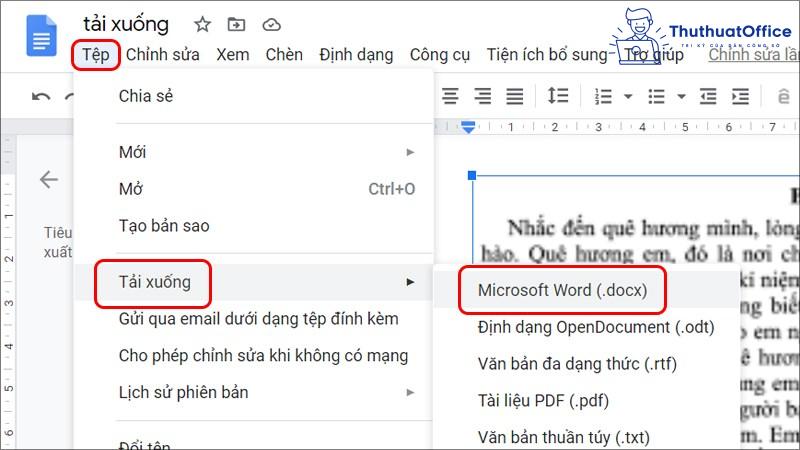Viewport: 800px width, 450px height.
Task: Open the Chèn menu
Action: click(x=284, y=55)
